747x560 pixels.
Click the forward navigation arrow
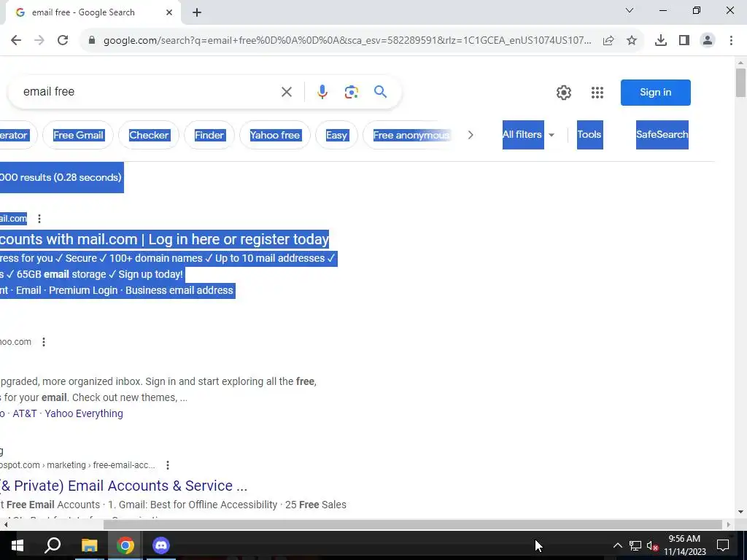(x=39, y=41)
